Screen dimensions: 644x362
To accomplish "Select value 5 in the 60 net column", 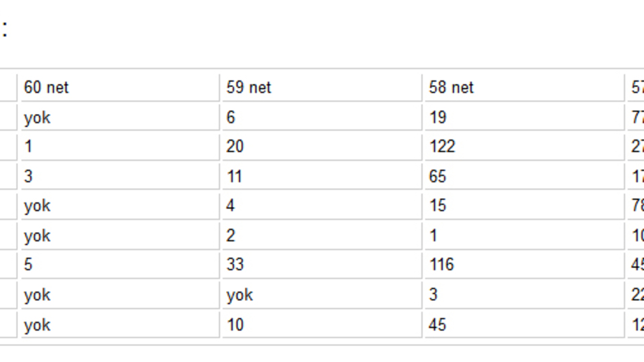I will pyautogui.click(x=29, y=265).
